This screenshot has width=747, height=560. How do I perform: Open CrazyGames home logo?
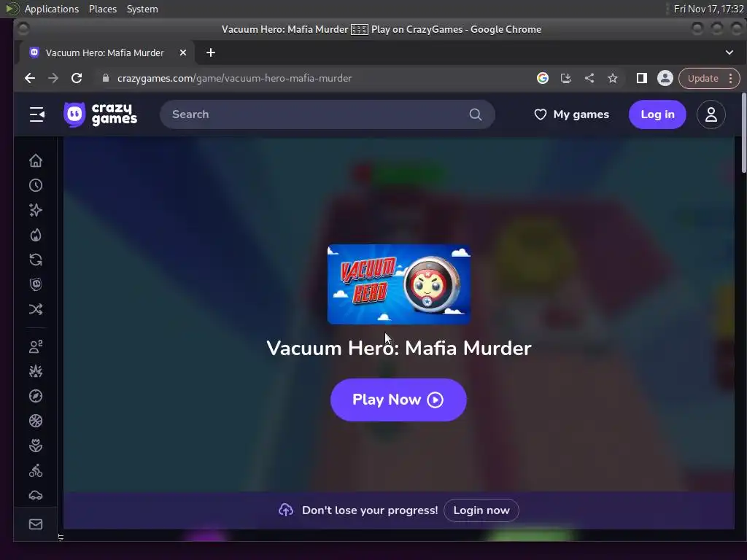[x=100, y=114]
